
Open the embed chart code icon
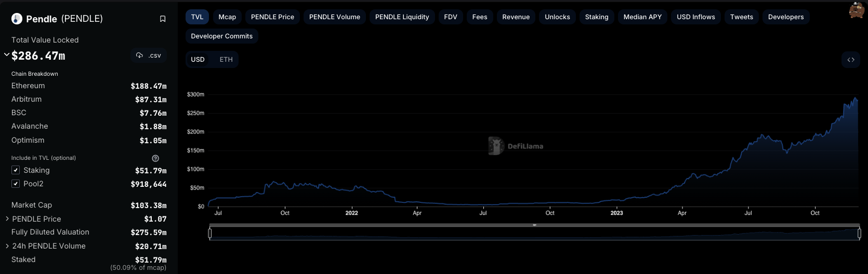tap(851, 60)
